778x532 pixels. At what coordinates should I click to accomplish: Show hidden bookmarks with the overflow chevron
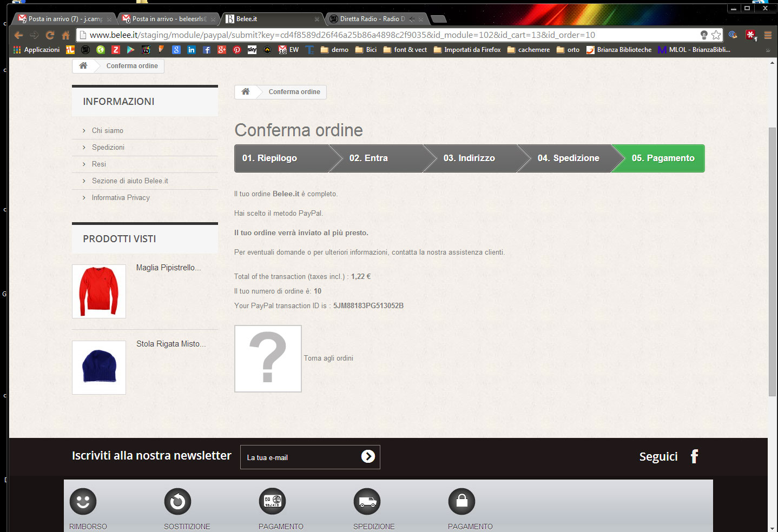click(x=768, y=50)
